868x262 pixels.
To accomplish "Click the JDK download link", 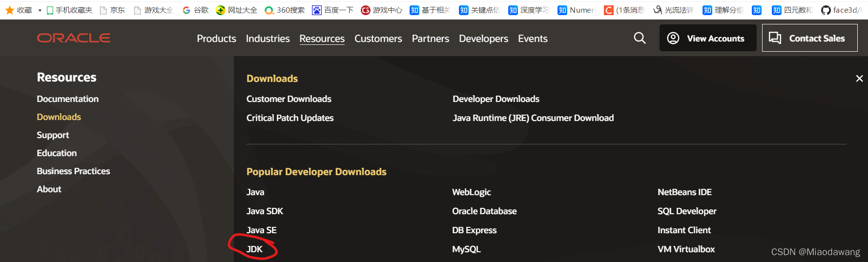I will [x=254, y=249].
